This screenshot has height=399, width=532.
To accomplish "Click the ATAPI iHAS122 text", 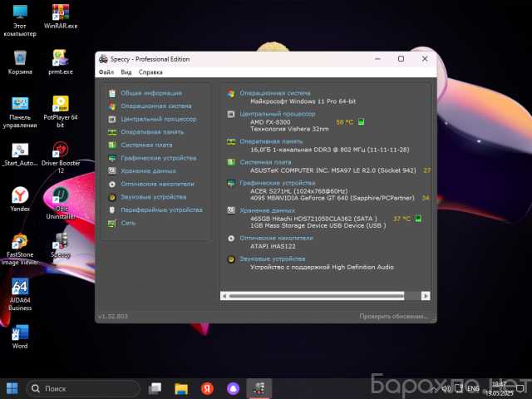I will pos(273,246).
